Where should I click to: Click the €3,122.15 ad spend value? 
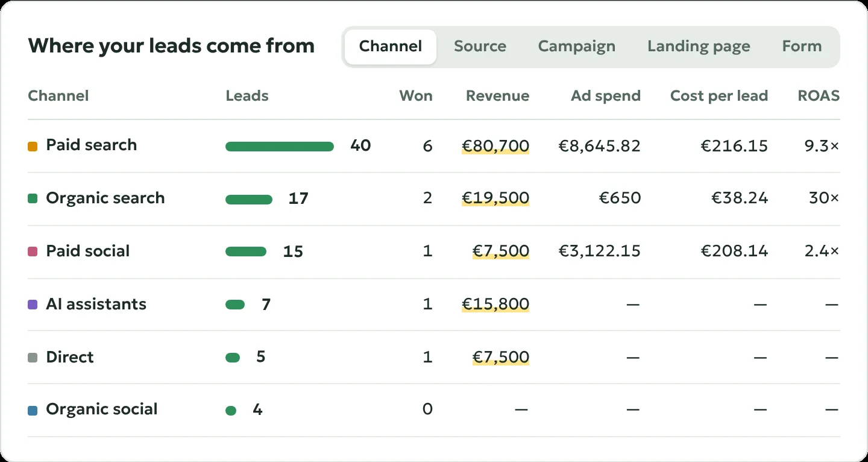click(600, 252)
